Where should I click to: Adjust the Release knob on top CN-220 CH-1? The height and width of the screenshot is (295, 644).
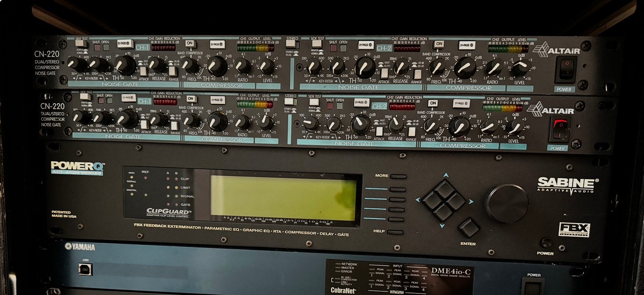point(158,66)
